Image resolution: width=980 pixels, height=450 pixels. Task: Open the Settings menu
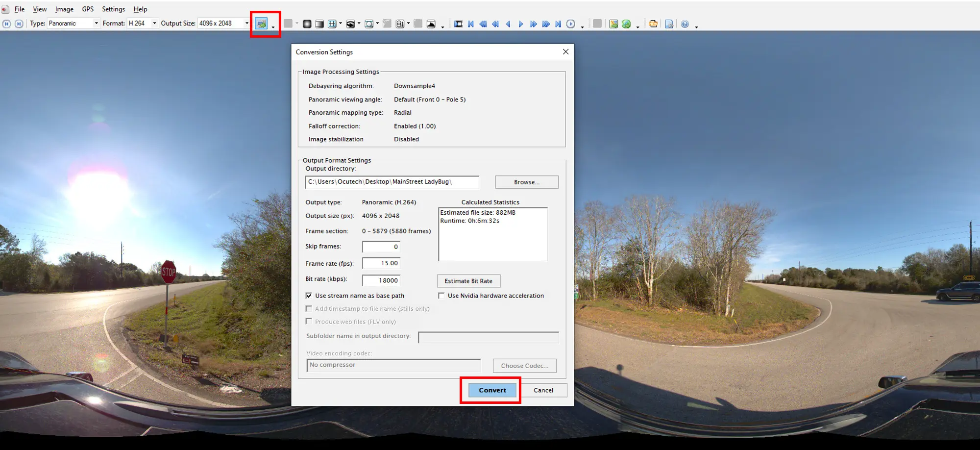113,9
